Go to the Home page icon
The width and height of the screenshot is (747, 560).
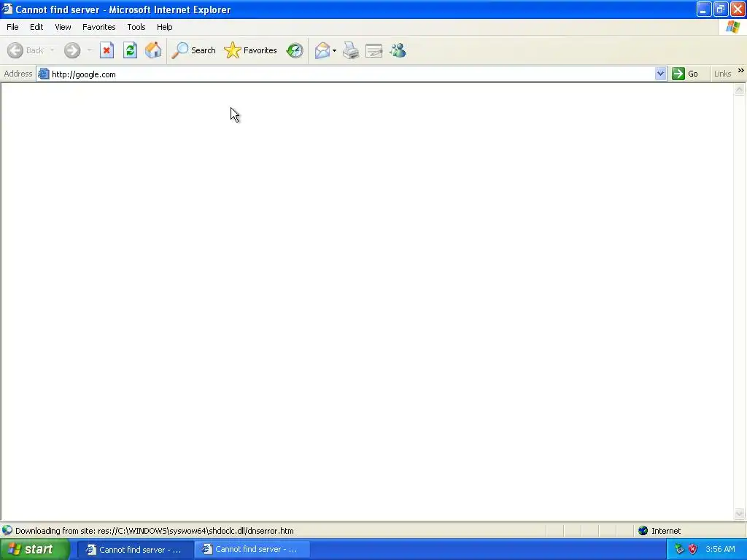click(x=153, y=50)
